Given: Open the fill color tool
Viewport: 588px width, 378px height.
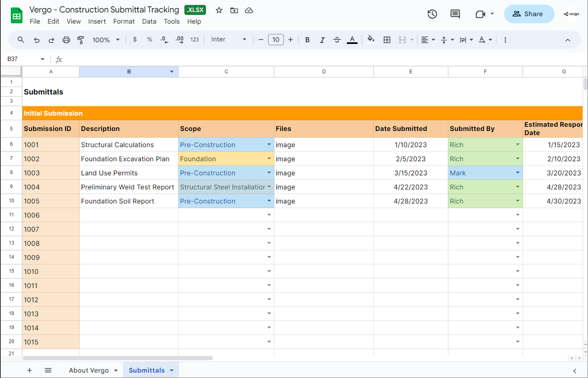Looking at the screenshot, I should tap(371, 40).
